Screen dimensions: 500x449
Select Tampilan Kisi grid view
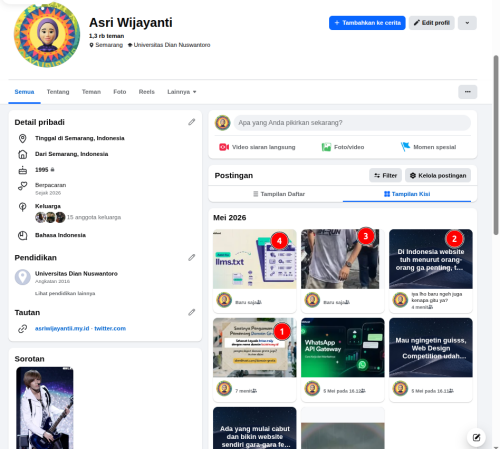click(x=407, y=194)
